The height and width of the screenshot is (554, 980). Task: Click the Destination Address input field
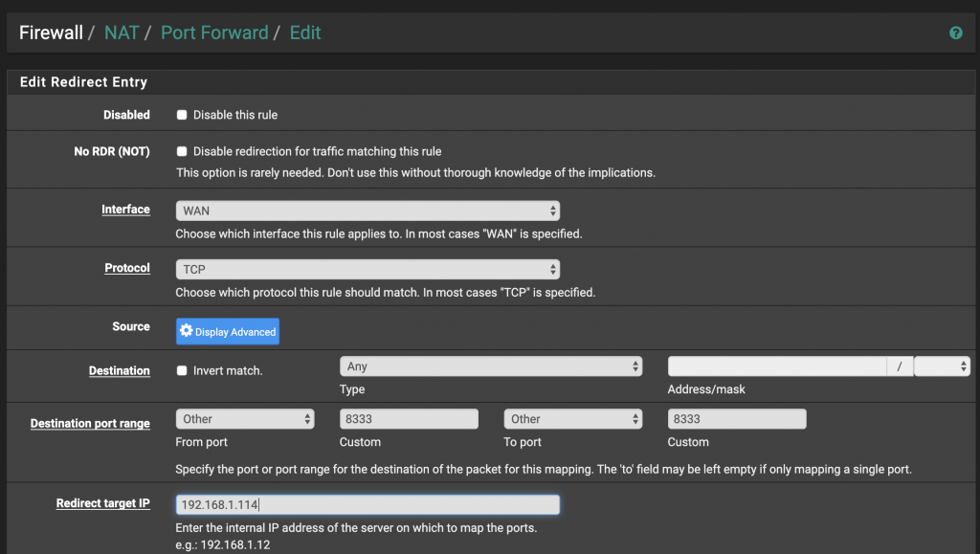point(776,366)
